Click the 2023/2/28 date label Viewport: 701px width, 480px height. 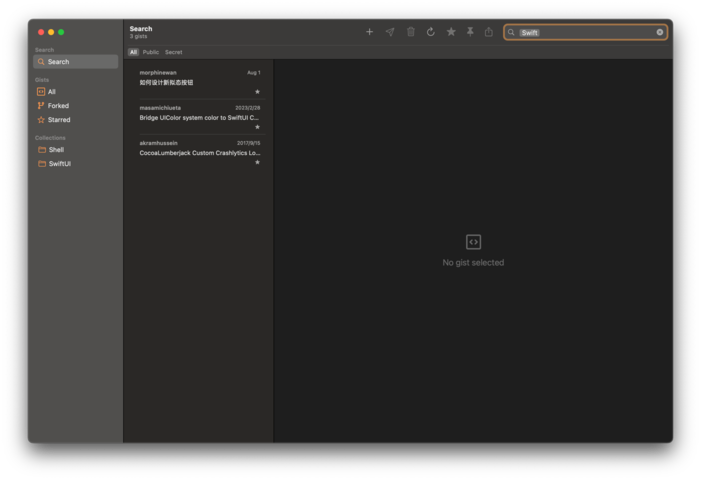click(248, 108)
